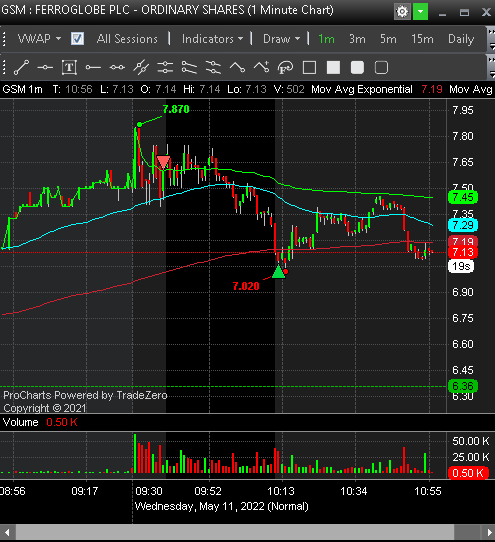Open the Draw dropdown
495x542 pixels.
pos(281,39)
